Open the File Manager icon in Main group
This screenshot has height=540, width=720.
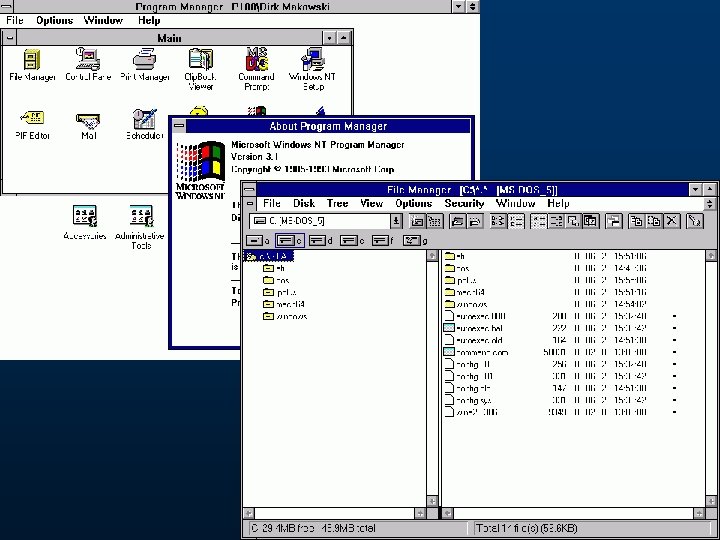pyautogui.click(x=32, y=60)
